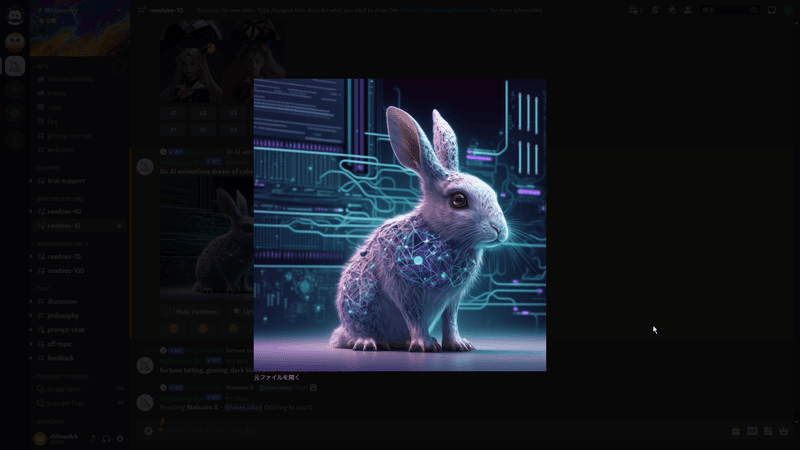Click the second emoji reaction under rabbit image
The width and height of the screenshot is (800, 450).
pyautogui.click(x=203, y=329)
